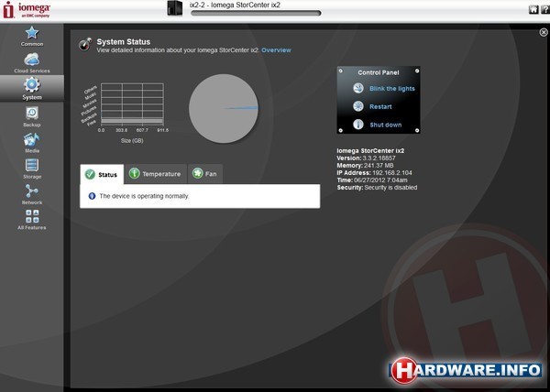Click the Version 3.3.2.18857 text
The height and width of the screenshot is (392, 550).
(x=366, y=158)
